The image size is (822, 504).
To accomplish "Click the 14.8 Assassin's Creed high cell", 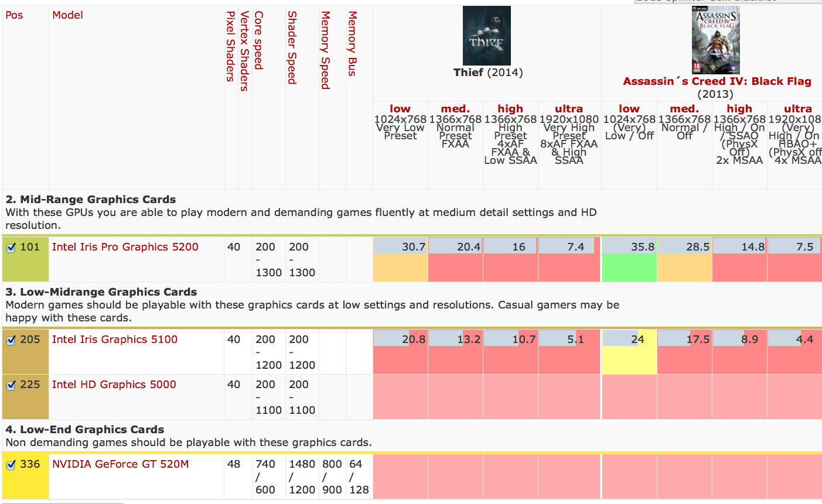I will 739,259.
